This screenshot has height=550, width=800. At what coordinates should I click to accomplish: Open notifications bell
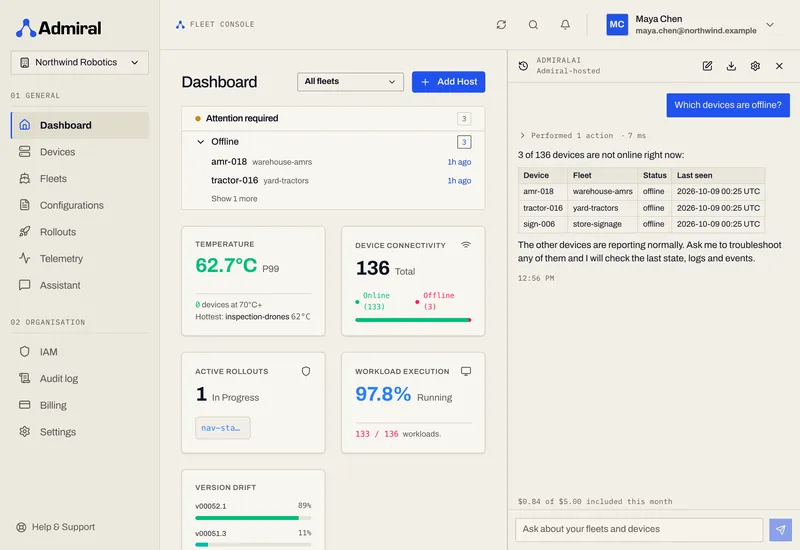click(x=565, y=24)
